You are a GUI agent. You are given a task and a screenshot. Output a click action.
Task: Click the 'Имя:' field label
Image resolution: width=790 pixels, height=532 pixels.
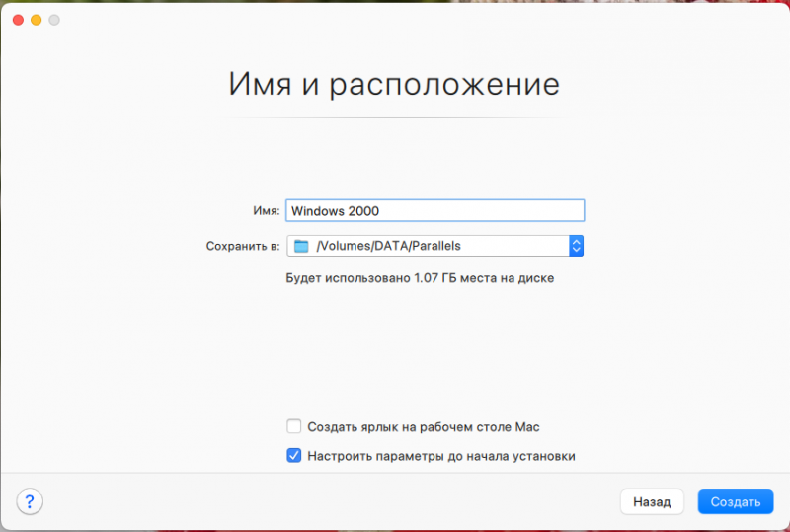[266, 211]
